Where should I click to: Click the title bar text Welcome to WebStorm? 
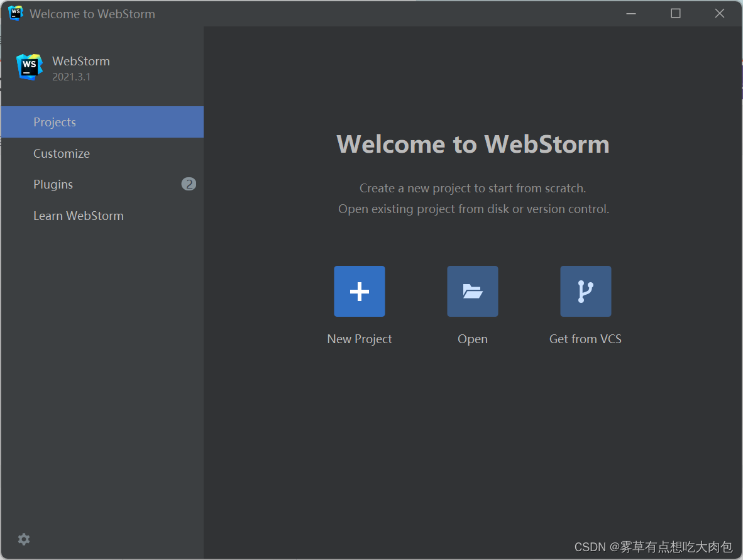click(x=92, y=14)
